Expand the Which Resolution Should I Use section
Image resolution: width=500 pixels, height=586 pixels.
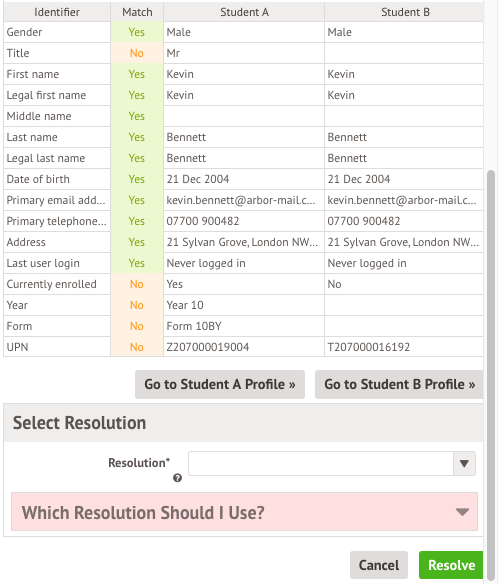(x=244, y=512)
